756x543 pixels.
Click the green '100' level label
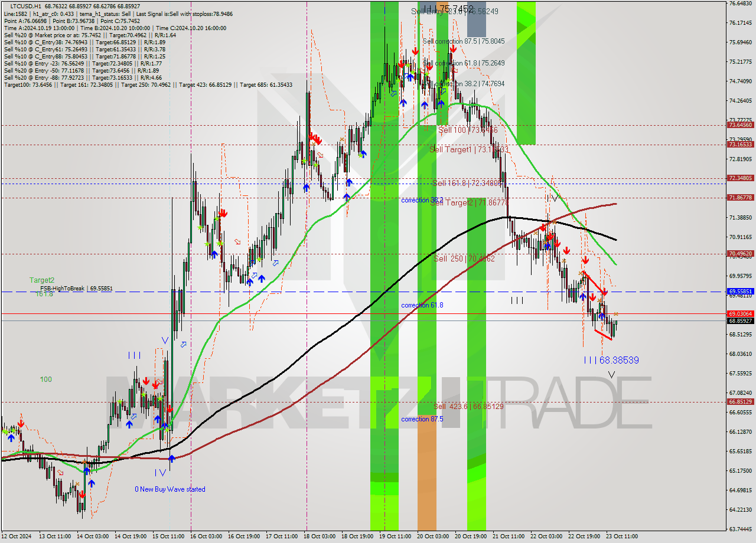(46, 380)
